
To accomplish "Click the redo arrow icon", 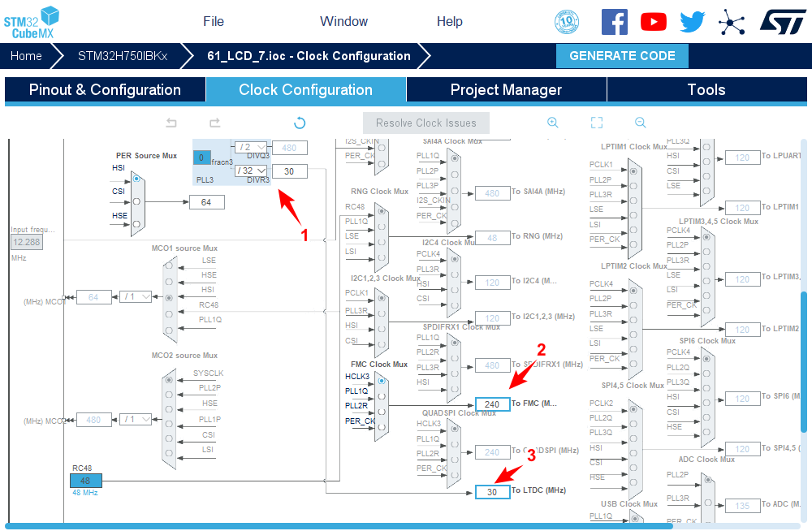I will tap(214, 123).
